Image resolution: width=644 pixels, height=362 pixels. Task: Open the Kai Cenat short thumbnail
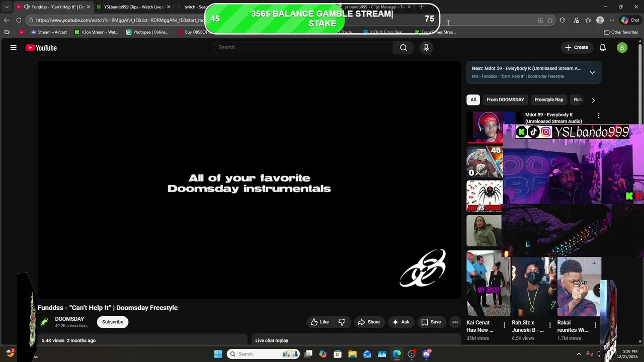[x=489, y=284]
